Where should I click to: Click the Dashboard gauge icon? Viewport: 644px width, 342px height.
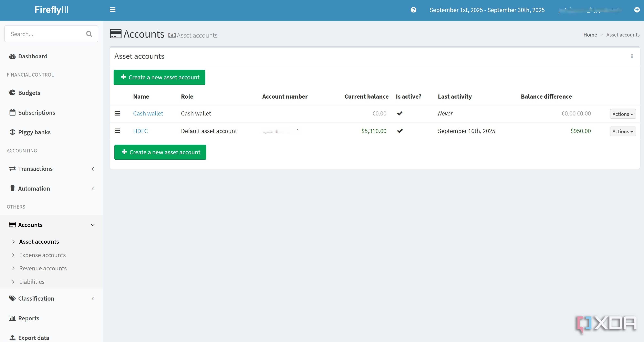point(12,56)
